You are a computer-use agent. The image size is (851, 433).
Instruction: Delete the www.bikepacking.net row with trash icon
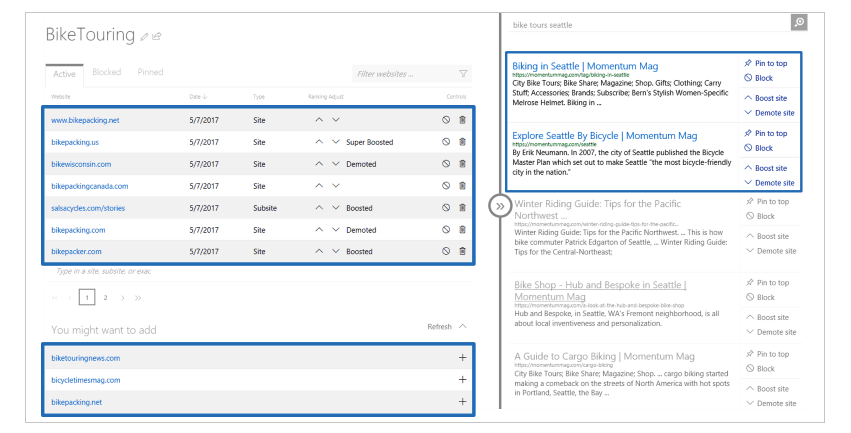[462, 120]
